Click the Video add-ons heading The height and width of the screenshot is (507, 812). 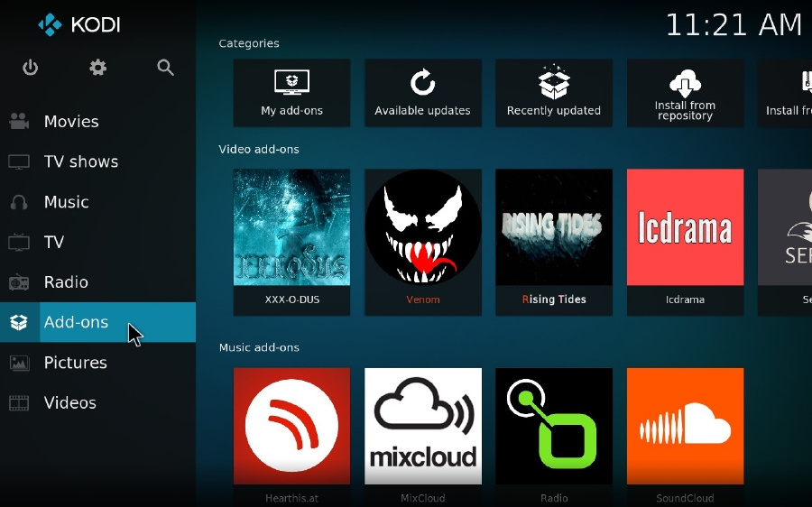click(x=259, y=149)
